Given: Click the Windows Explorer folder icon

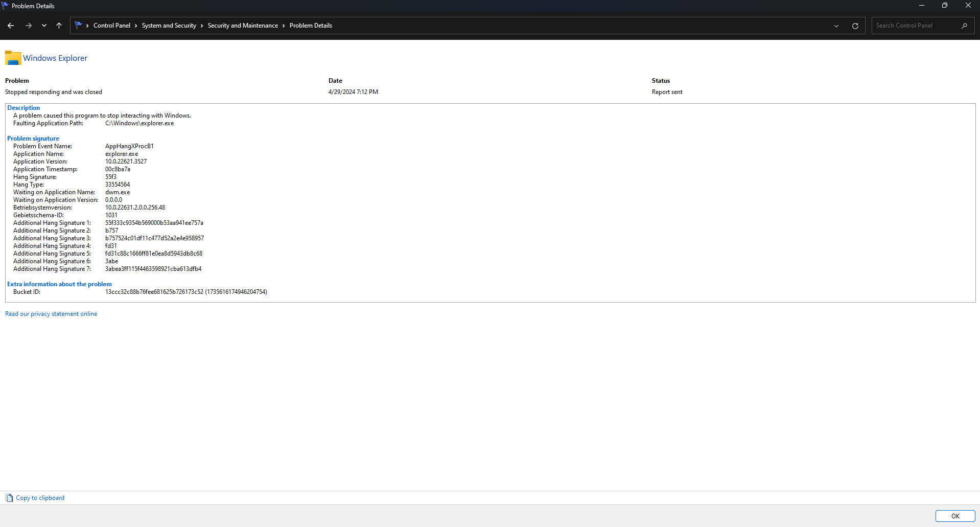Looking at the screenshot, I should click(x=13, y=58).
